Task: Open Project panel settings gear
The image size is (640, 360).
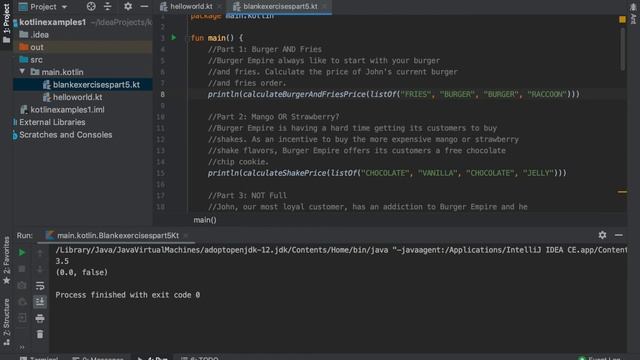Action: click(128, 6)
